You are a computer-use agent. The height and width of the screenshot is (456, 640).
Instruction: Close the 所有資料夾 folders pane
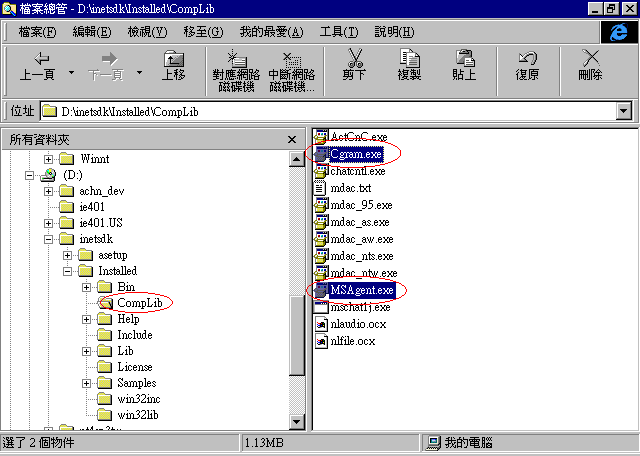point(291,140)
